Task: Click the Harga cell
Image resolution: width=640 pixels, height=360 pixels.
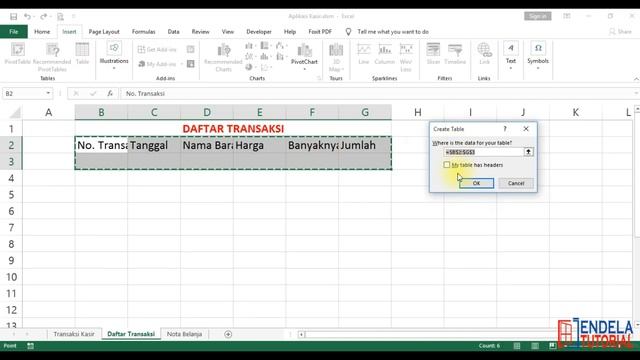Action: click(259, 145)
